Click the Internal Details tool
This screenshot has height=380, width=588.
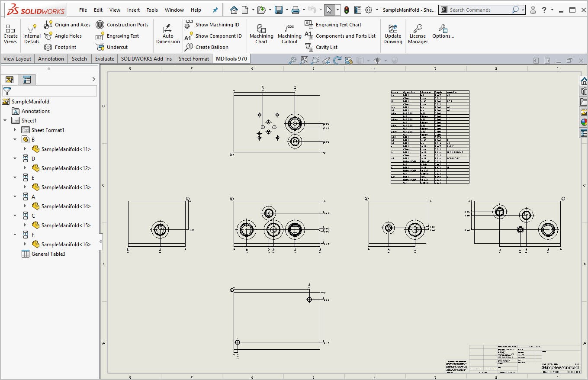point(32,34)
